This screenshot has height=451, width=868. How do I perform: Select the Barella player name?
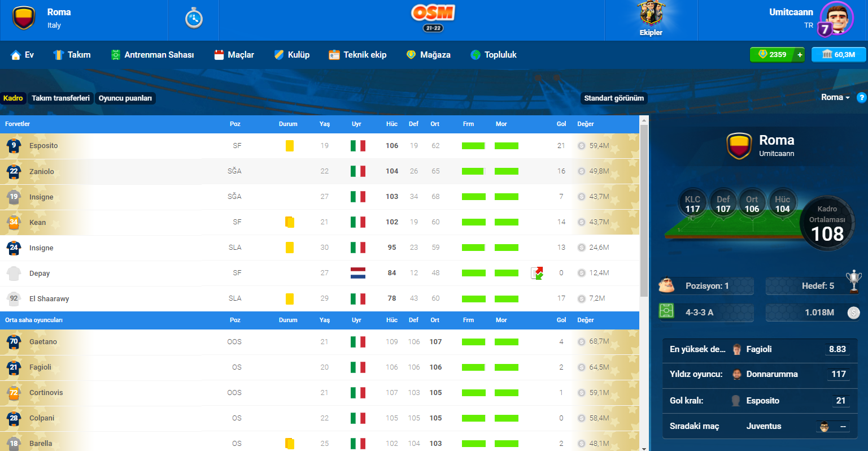(x=41, y=444)
